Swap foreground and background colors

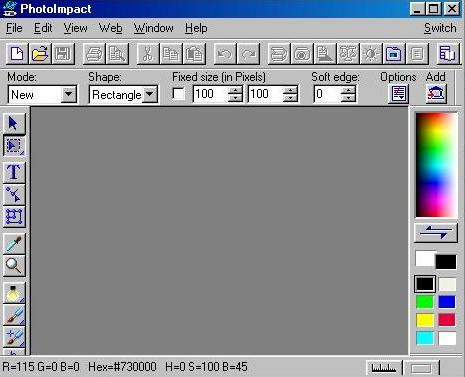436,232
